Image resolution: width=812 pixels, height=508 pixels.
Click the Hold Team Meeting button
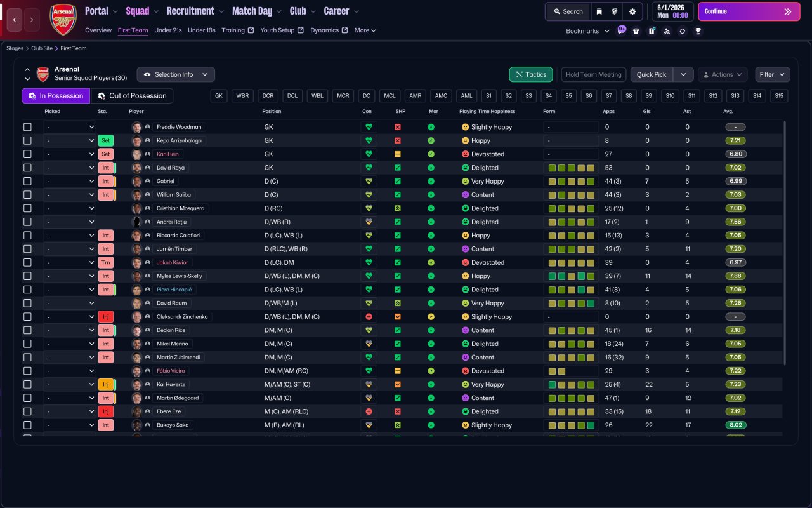(594, 74)
